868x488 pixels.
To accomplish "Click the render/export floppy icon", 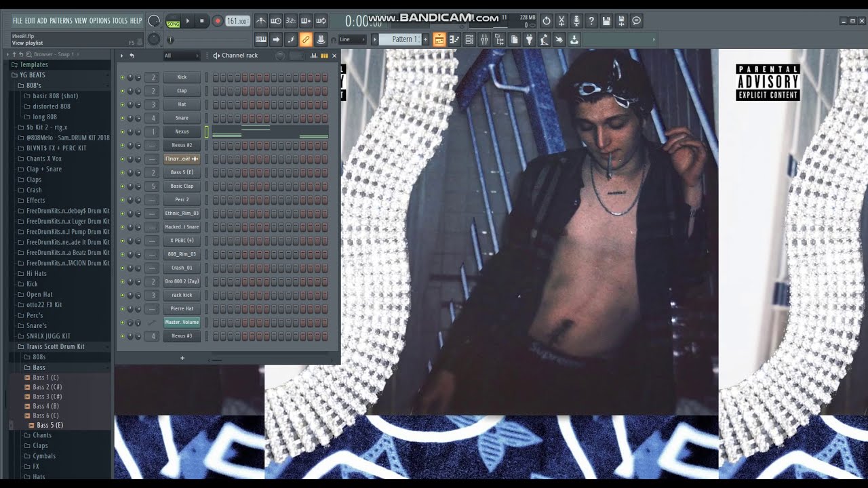I will click(621, 21).
